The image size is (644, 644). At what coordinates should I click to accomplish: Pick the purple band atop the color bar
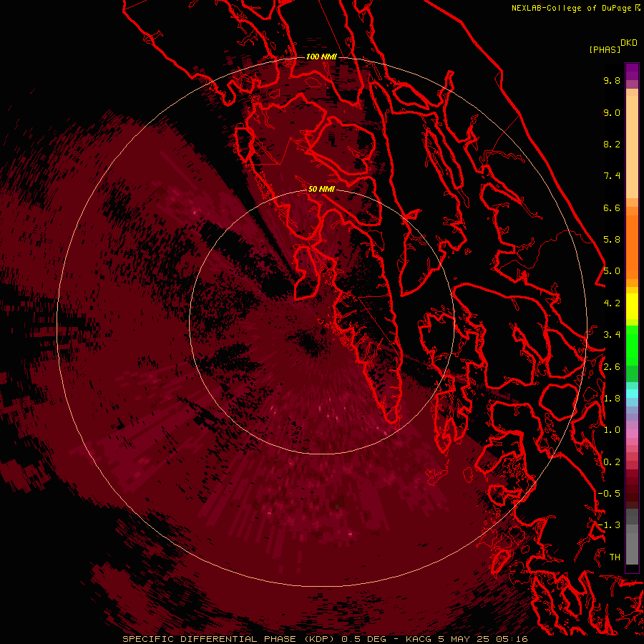pos(632,72)
